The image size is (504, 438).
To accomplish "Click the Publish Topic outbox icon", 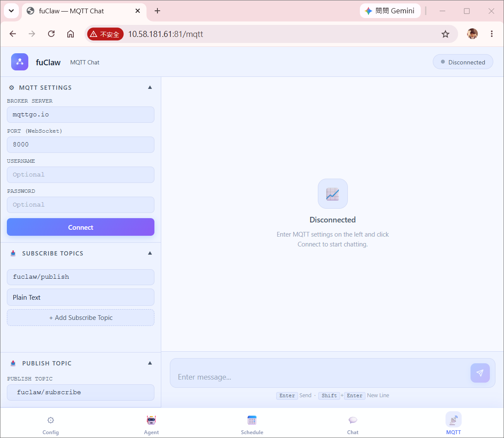I will point(13,363).
